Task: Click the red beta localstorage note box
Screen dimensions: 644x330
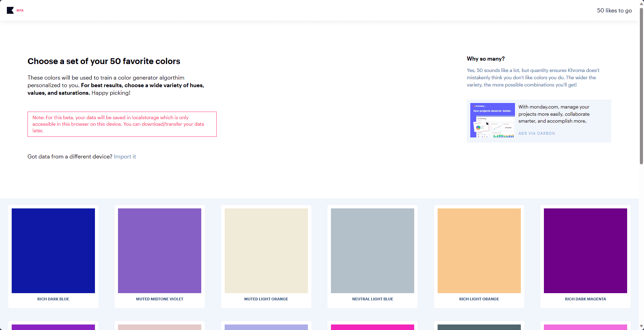Action: point(122,124)
